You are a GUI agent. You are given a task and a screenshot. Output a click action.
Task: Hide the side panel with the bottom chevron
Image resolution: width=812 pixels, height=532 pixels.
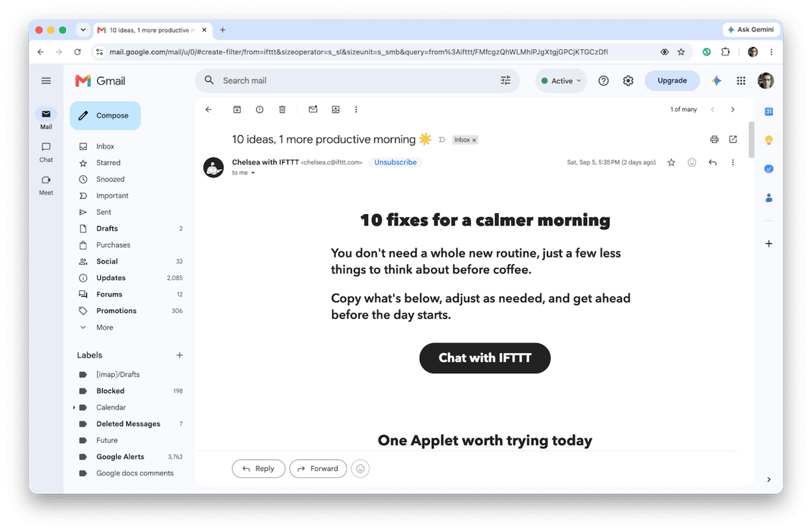(769, 479)
